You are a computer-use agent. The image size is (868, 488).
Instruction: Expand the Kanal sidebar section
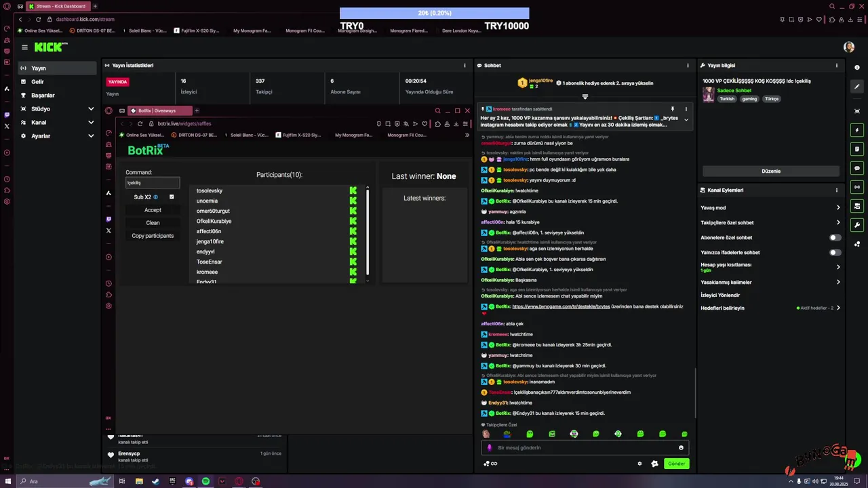click(x=91, y=123)
